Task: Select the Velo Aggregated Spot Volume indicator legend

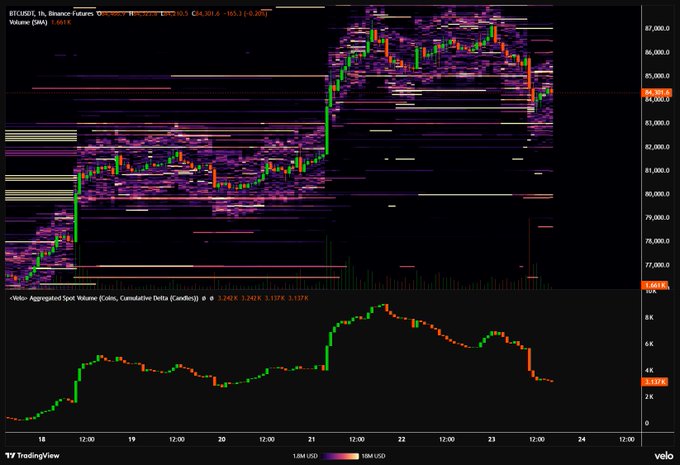Action: point(104,298)
